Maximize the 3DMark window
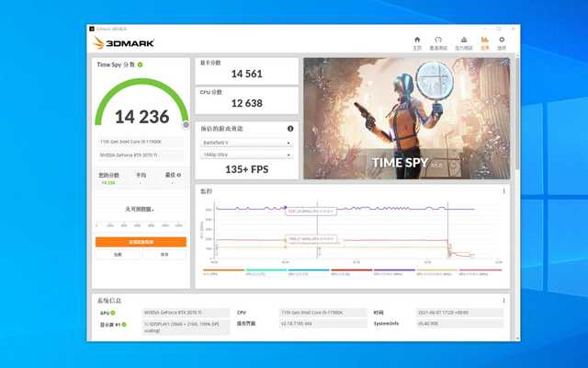This screenshot has height=368, width=588. click(499, 29)
